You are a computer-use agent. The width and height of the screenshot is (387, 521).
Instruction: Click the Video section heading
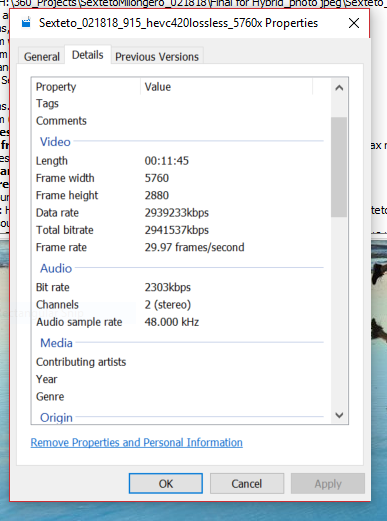click(55, 142)
